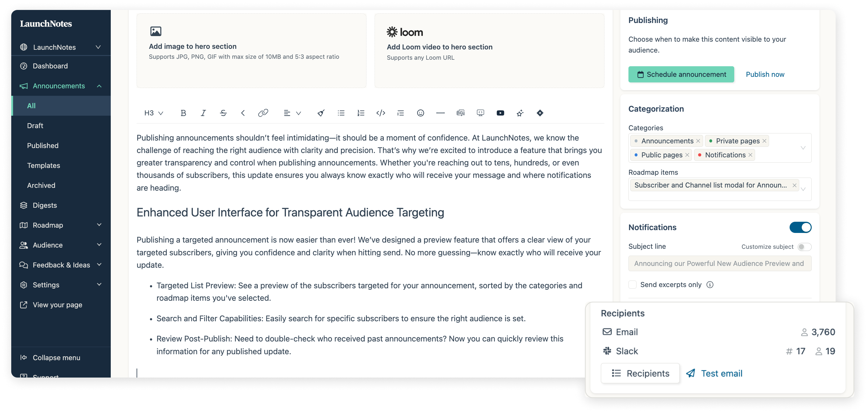
Task: Click the Collapse menu arrow icon
Action: tap(23, 357)
